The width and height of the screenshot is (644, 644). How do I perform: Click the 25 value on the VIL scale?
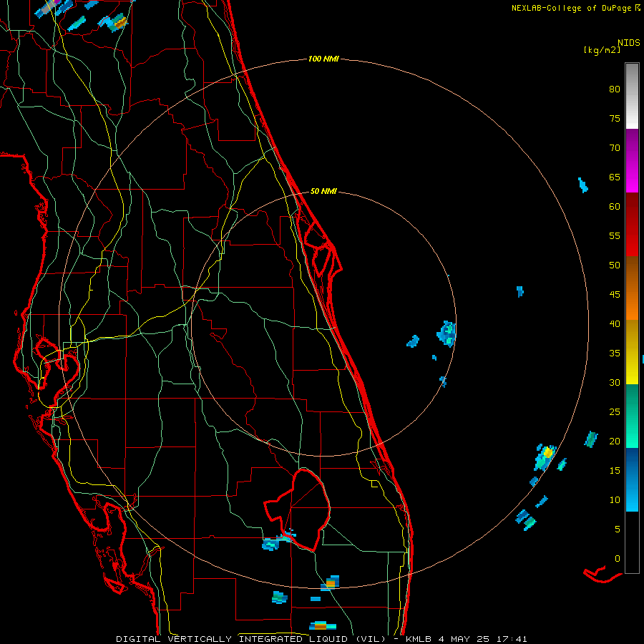615,411
